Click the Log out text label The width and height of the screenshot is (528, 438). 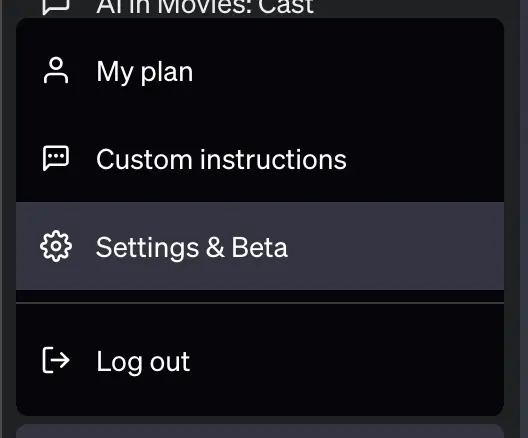[x=143, y=362]
